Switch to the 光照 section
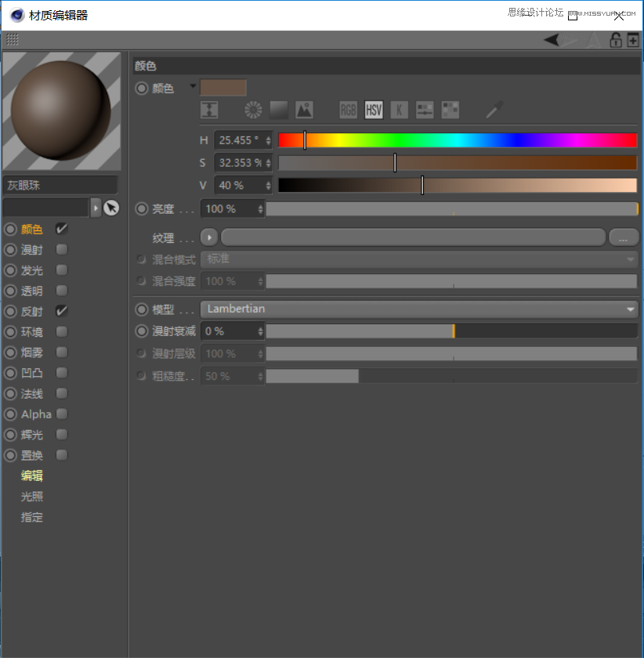The width and height of the screenshot is (644, 658). click(x=31, y=496)
